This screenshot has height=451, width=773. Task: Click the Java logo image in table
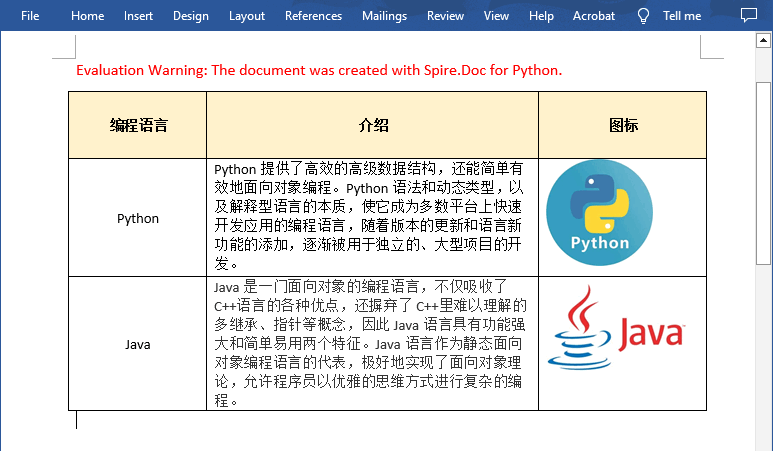[x=616, y=327]
